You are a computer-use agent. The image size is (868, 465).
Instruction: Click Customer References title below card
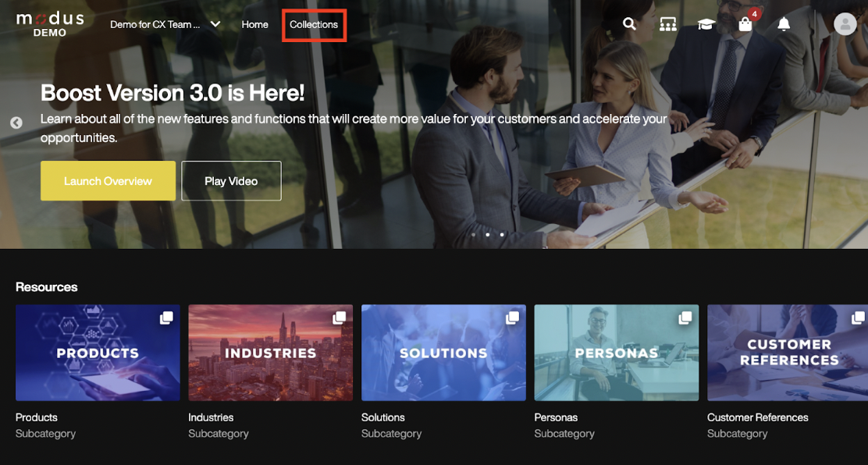point(758,417)
